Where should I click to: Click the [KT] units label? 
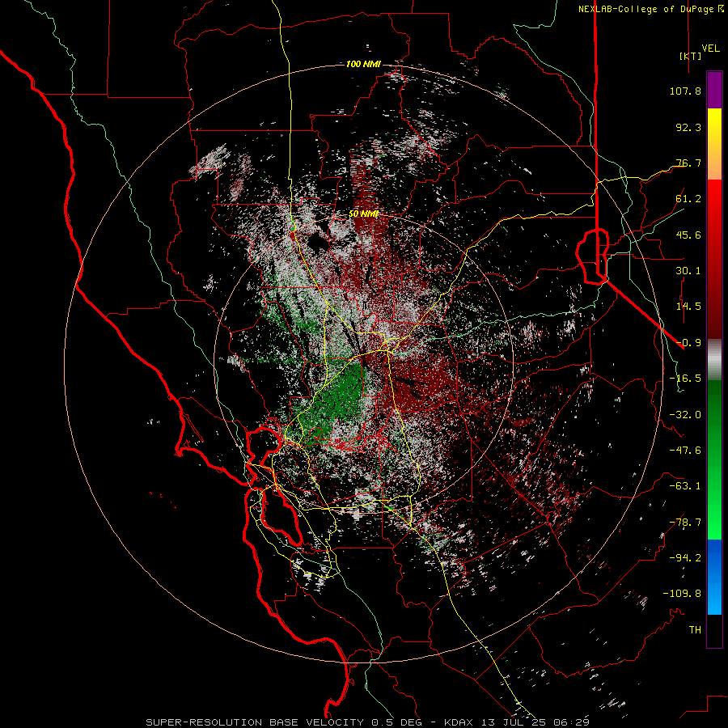pos(691,56)
